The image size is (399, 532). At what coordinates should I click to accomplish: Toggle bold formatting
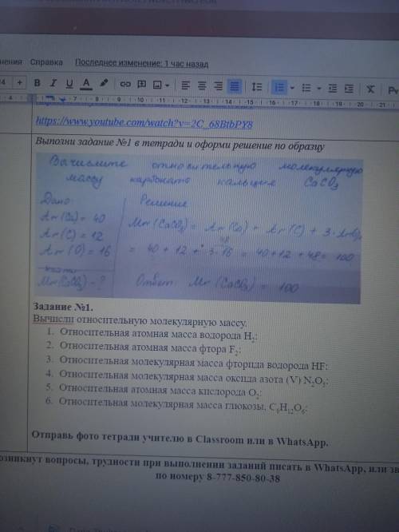pyautogui.click(x=38, y=83)
